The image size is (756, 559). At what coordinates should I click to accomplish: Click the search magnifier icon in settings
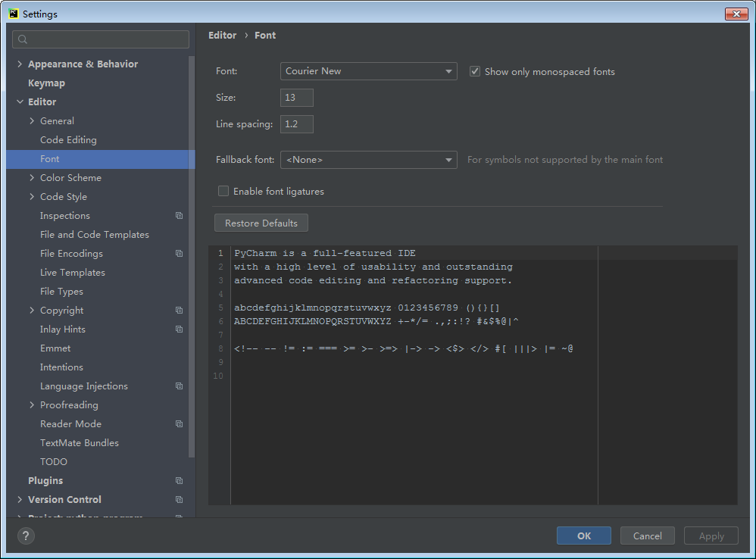click(x=23, y=39)
